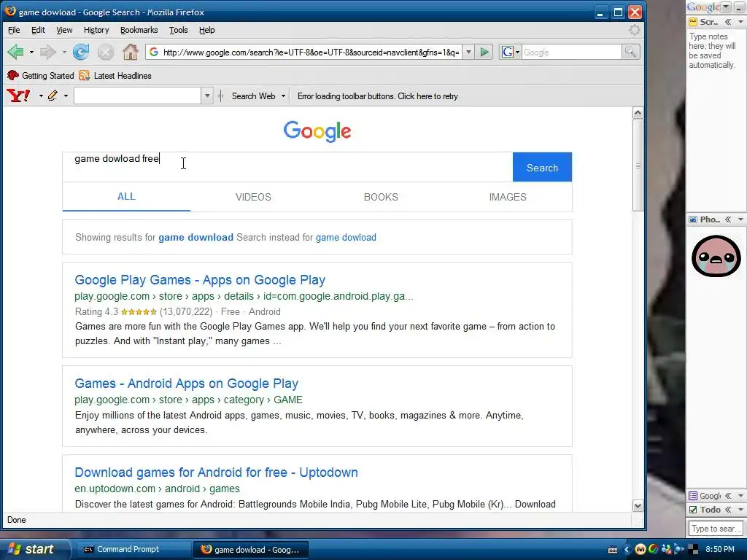
Task: Open the History menu
Action: click(x=96, y=30)
